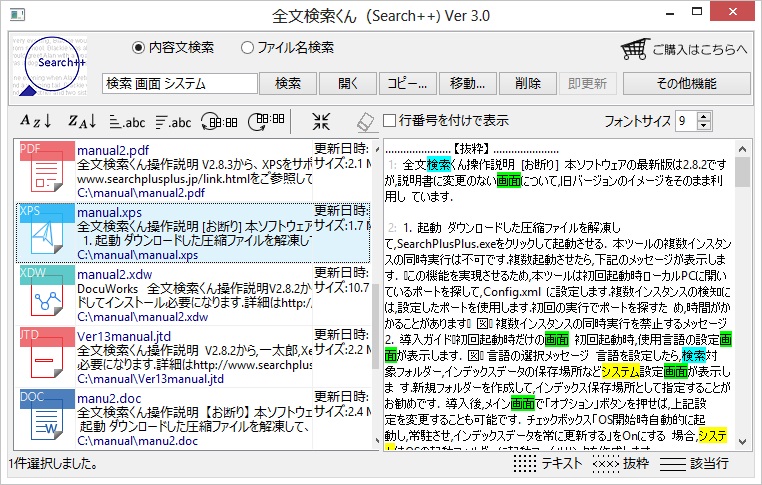Click results list scrollbar thumb
The width and height of the screenshot is (762, 485).
tap(375, 326)
